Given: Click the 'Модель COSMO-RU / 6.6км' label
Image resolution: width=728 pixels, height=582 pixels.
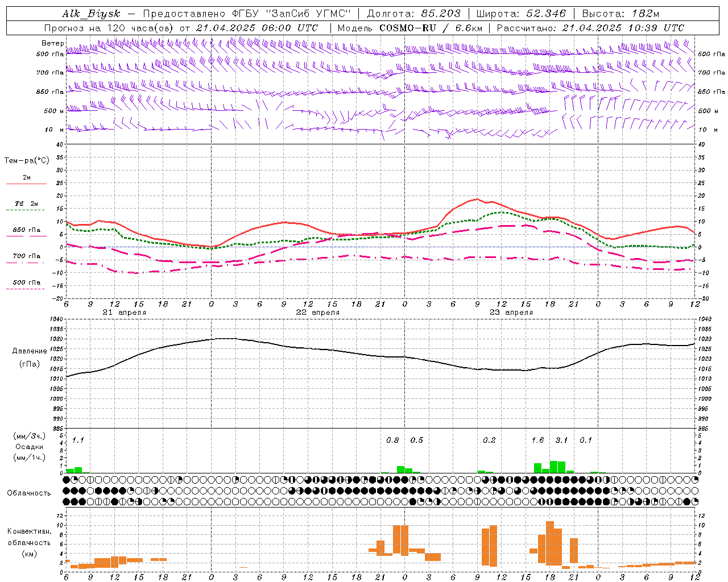Looking at the screenshot, I should click(x=410, y=28).
